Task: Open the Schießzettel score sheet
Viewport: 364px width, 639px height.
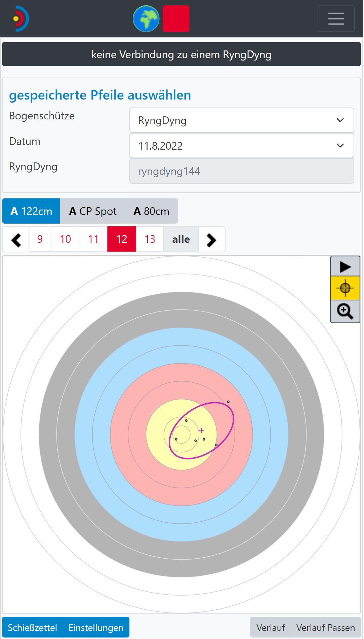Action: 32,628
